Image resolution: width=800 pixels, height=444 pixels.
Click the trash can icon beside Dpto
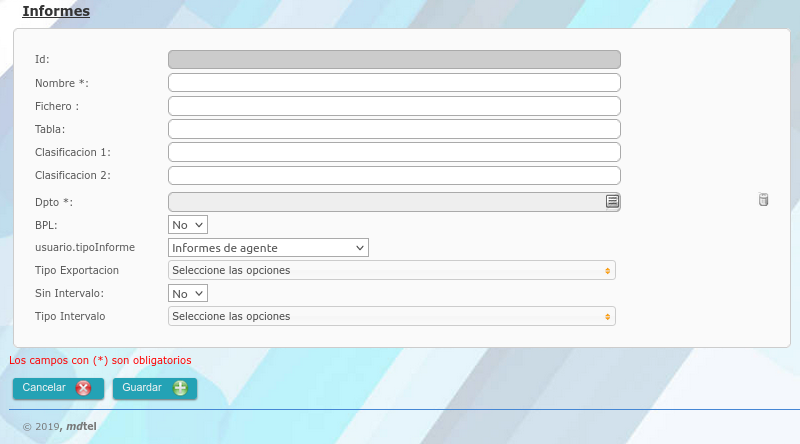(x=763, y=200)
